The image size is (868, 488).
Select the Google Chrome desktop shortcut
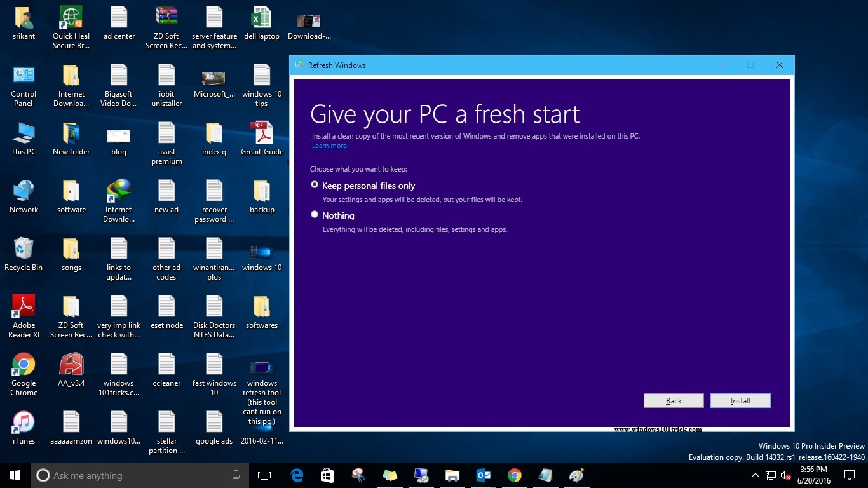click(24, 374)
